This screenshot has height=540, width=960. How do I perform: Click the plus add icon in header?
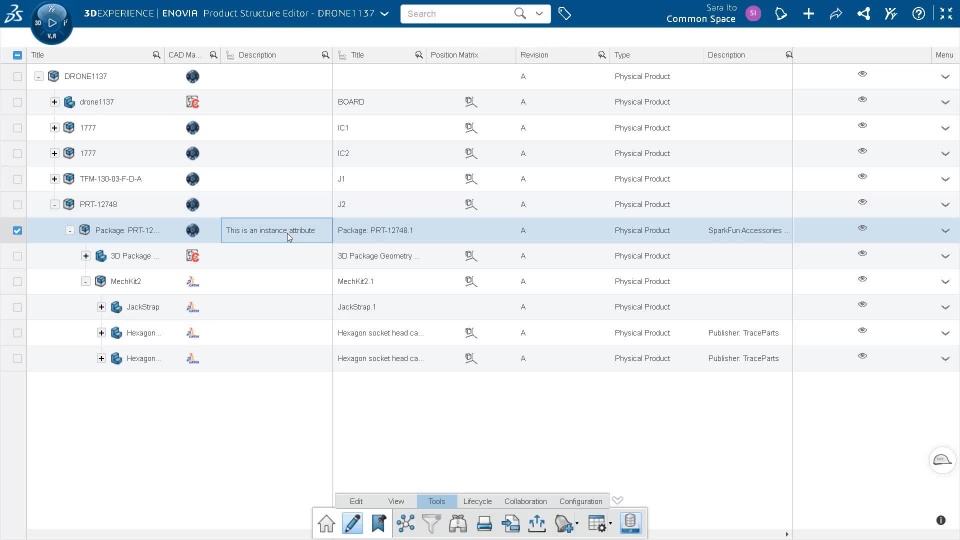pyautogui.click(x=808, y=13)
